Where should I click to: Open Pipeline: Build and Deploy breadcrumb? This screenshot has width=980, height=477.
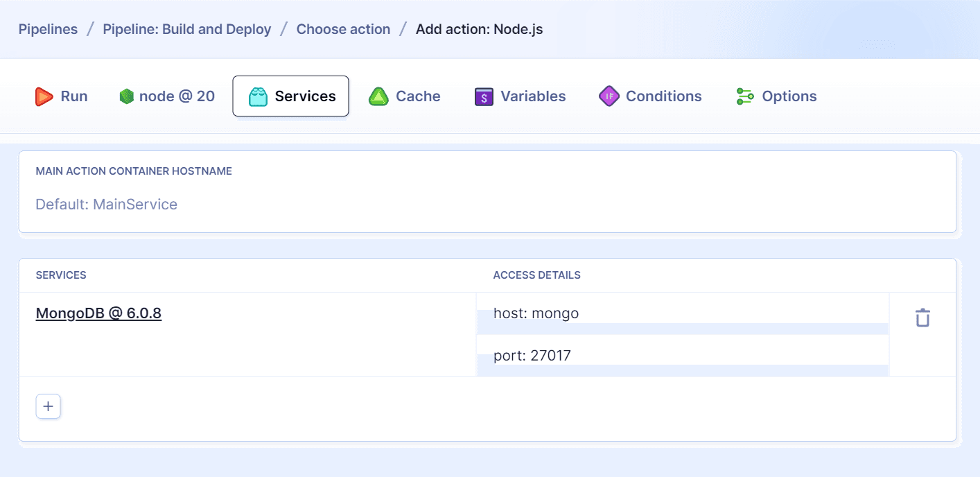pos(186,29)
